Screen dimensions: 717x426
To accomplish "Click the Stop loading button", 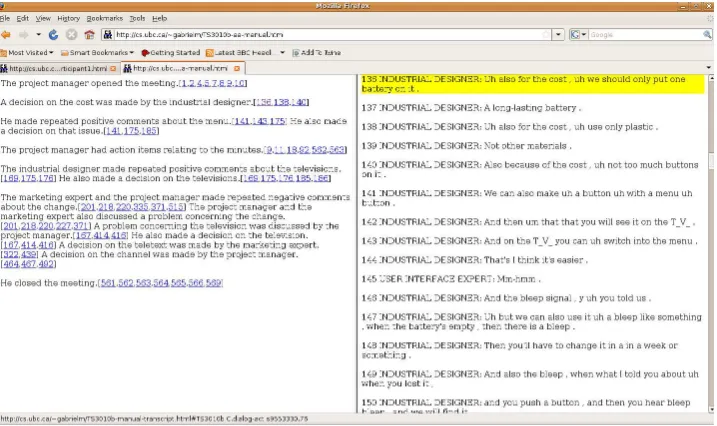I will (x=71, y=35).
